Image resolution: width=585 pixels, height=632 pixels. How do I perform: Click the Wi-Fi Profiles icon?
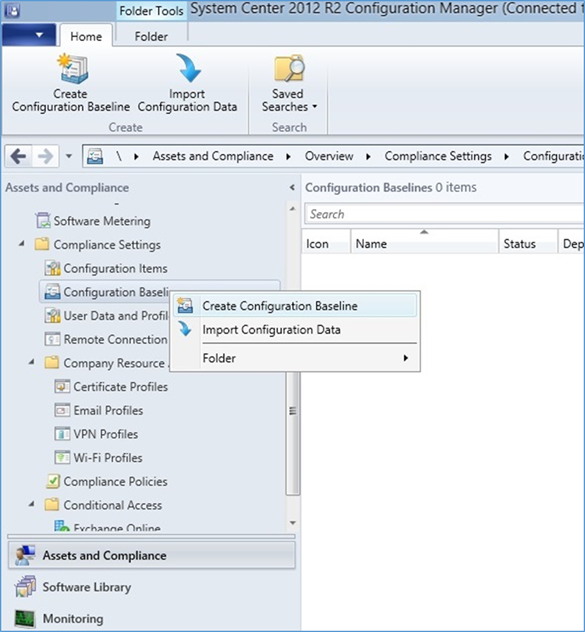click(62, 457)
